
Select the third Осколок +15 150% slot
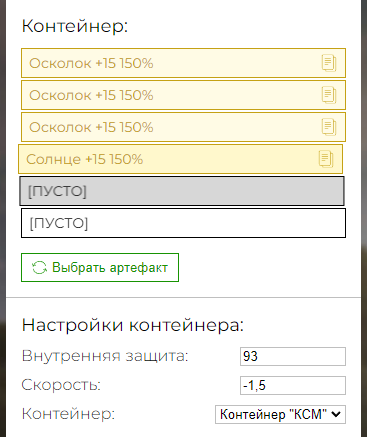[183, 127]
